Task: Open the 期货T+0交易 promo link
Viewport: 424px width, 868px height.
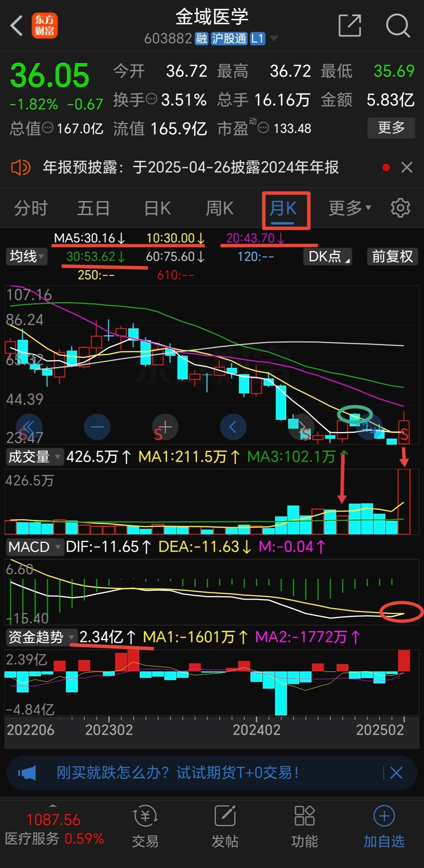Action: pos(178,773)
